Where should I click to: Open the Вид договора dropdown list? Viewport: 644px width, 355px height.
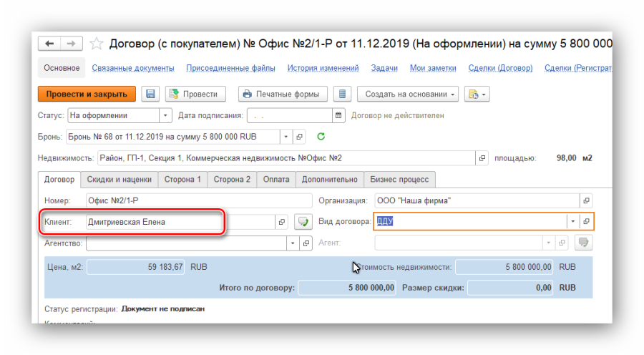[572, 222]
